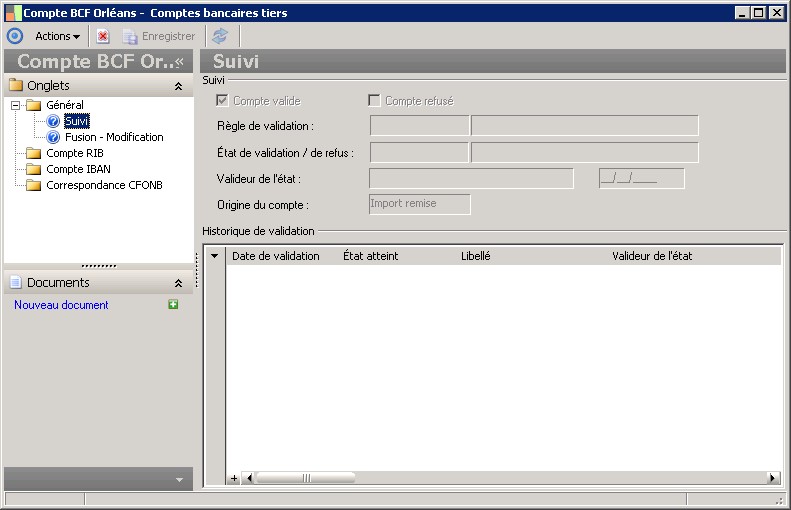Click the Valideur de l'état column header
Viewport: 791px width, 510px height.
pyautogui.click(x=652, y=256)
